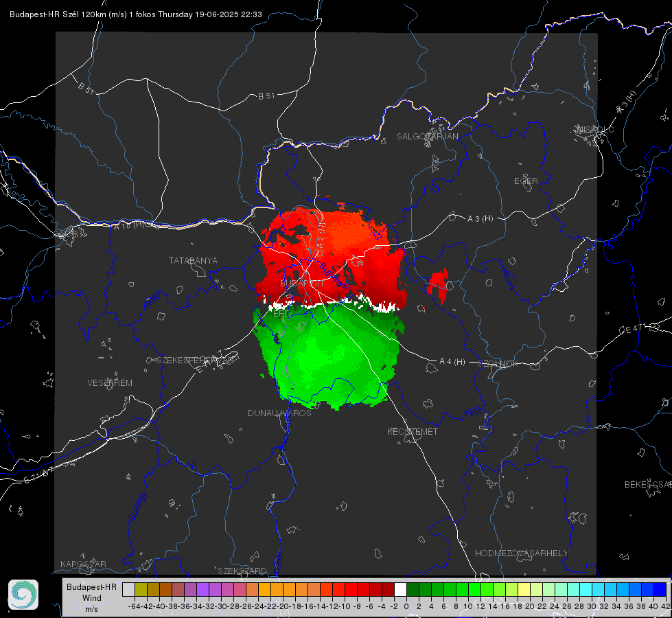This screenshot has width=672, height=618.
Task: Click the '0' value in the legend scale
Action: pos(406,606)
